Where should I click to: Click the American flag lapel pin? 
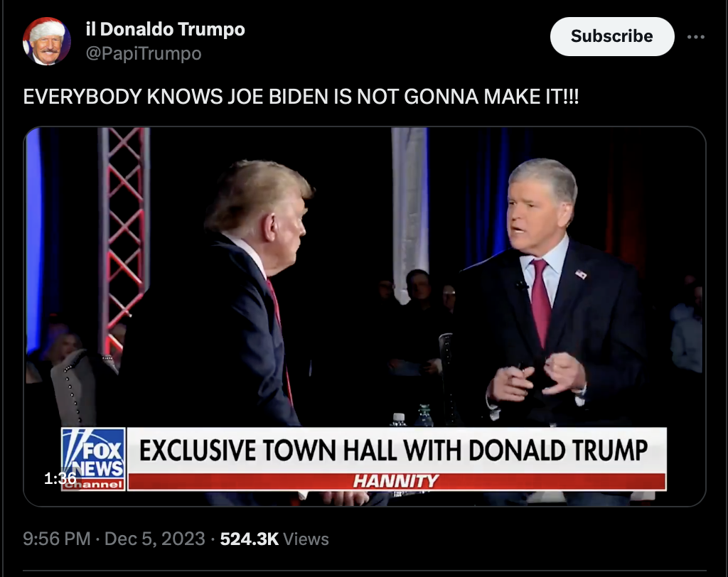click(x=581, y=274)
